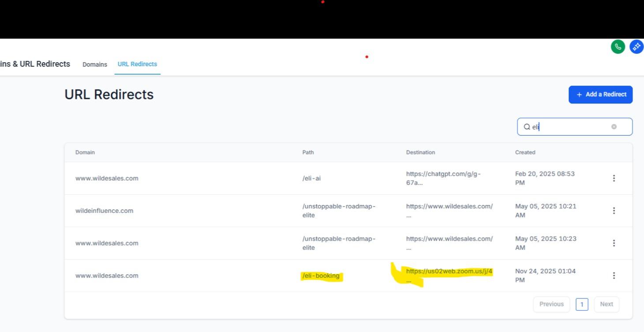Clear the search field with the X icon
This screenshot has width=644, height=332.
(614, 127)
